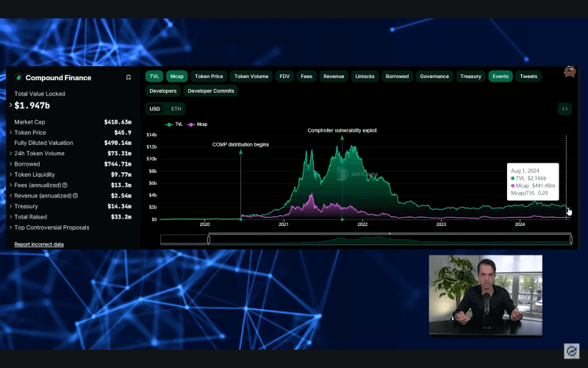Viewport: 588px width, 368px height.
Task: Enable the Token Price metric
Action: click(x=209, y=77)
